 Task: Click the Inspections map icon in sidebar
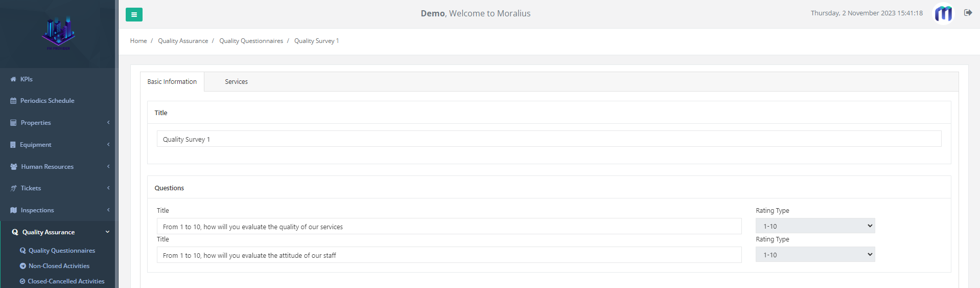[x=13, y=210]
